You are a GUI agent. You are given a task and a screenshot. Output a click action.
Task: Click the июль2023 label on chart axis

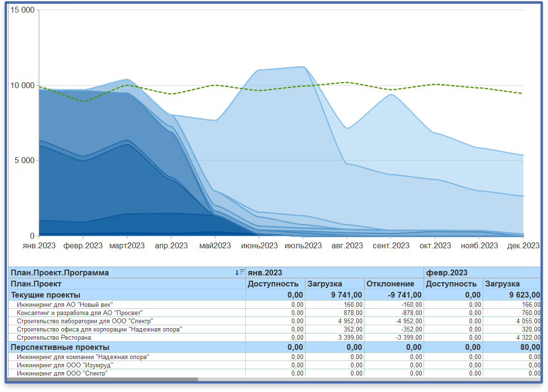(x=303, y=246)
